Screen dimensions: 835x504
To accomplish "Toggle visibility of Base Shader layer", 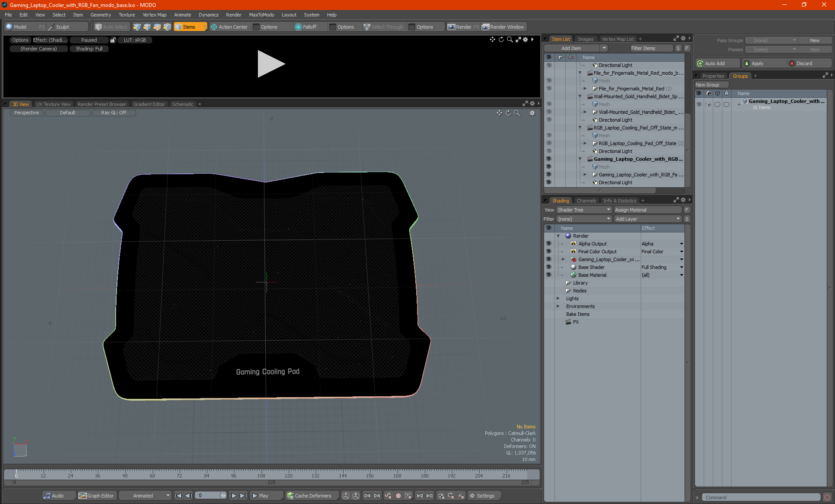I will [548, 267].
